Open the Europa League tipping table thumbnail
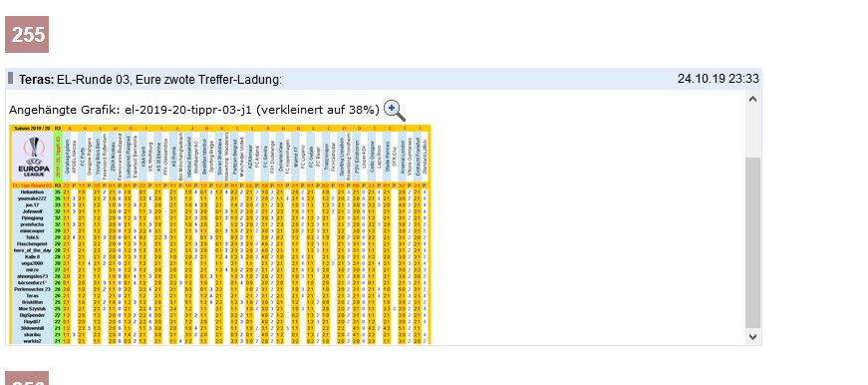 click(x=220, y=234)
